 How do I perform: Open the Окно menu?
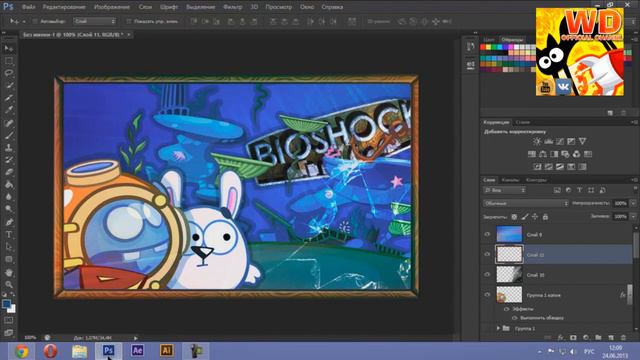click(x=307, y=7)
